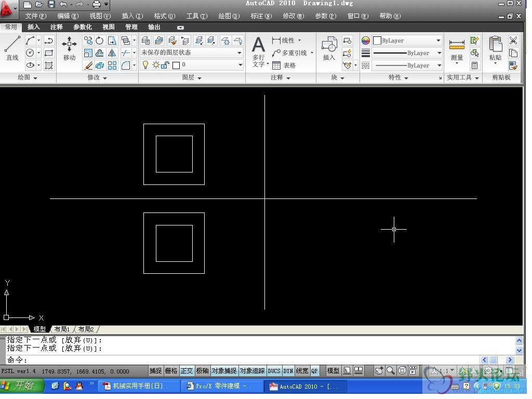This screenshot has width=532, height=399.
Task: Click the Erase tool icon
Action: [x=88, y=65]
